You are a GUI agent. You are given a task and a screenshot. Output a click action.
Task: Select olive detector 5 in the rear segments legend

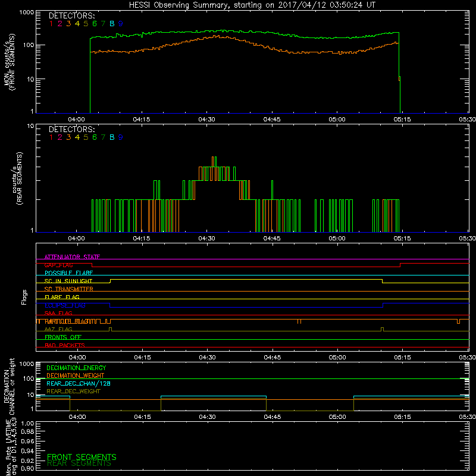click(86, 137)
